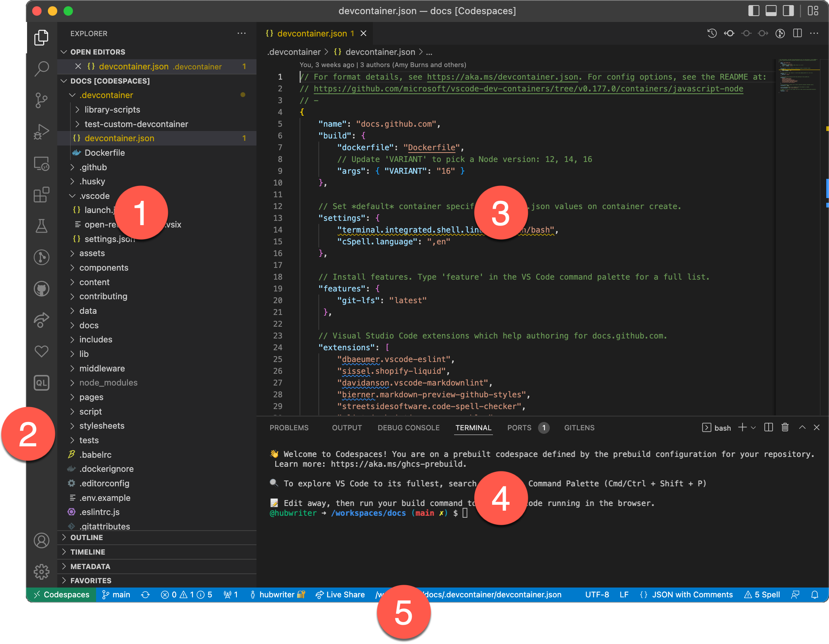Switch to the PROBLEMS tab
The image size is (829, 644).
coord(289,428)
